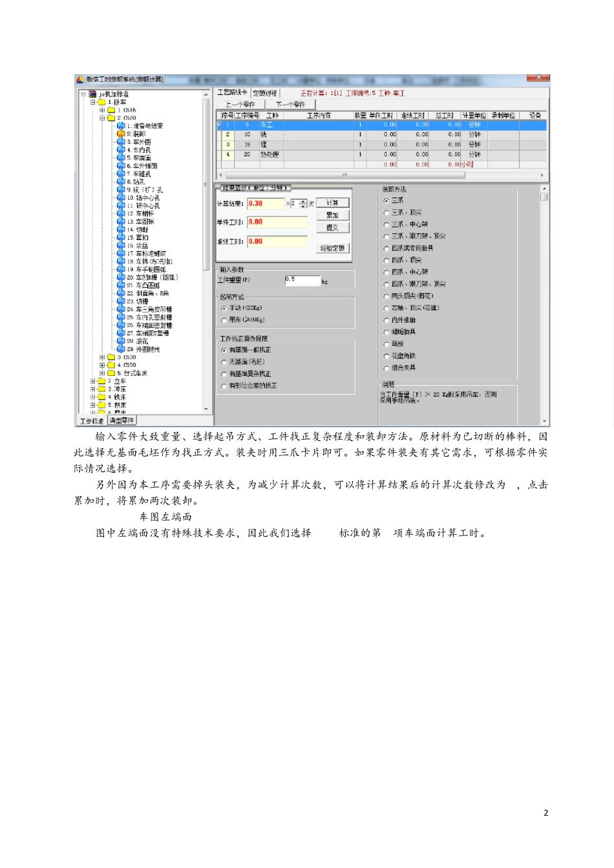Select the 滚花 item icon in the tree
The height and width of the screenshot is (868, 614).
click(121, 341)
